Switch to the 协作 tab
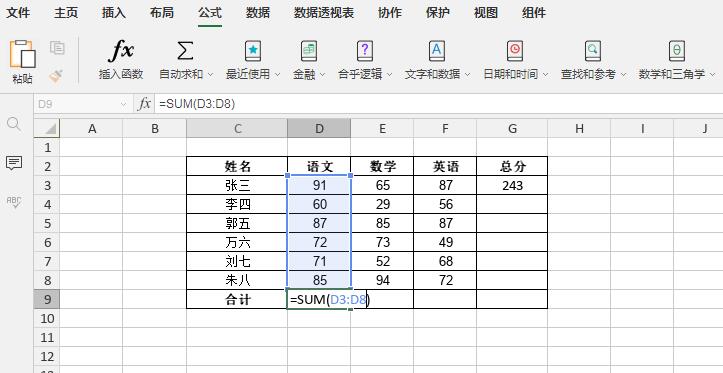The image size is (723, 373). 390,13
